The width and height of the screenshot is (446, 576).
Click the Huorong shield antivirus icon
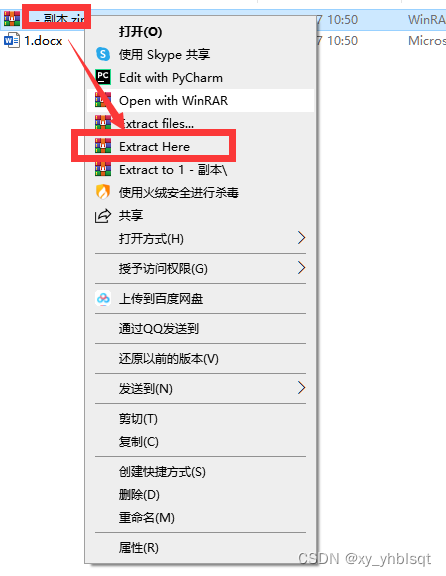tap(103, 192)
